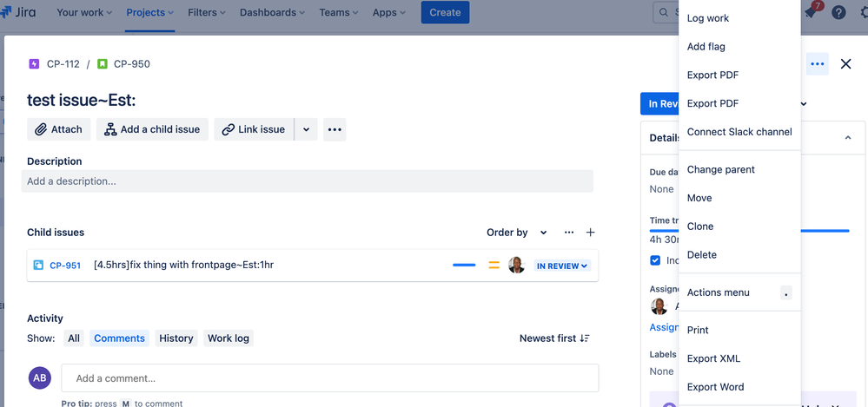
Task: Click the assignee avatar on the CP-951 row
Action: point(516,266)
